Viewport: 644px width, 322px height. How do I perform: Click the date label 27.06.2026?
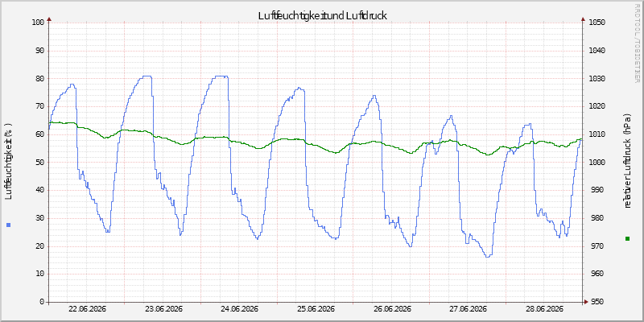tap(469, 309)
